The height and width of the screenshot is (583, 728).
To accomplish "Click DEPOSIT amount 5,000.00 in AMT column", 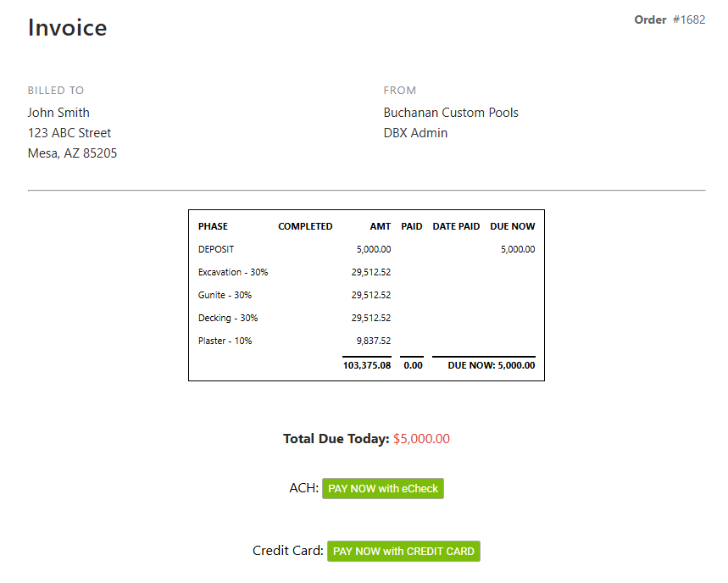I will 374,249.
